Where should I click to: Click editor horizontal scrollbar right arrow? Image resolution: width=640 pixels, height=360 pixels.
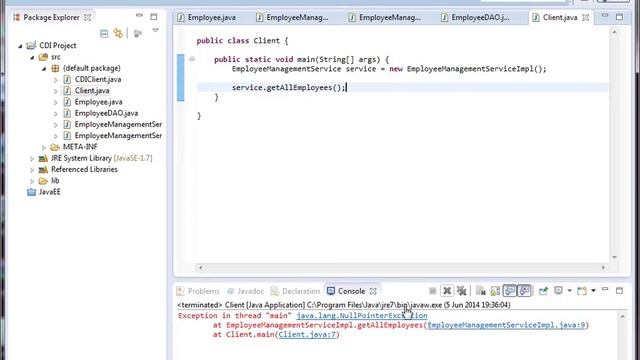(603, 268)
